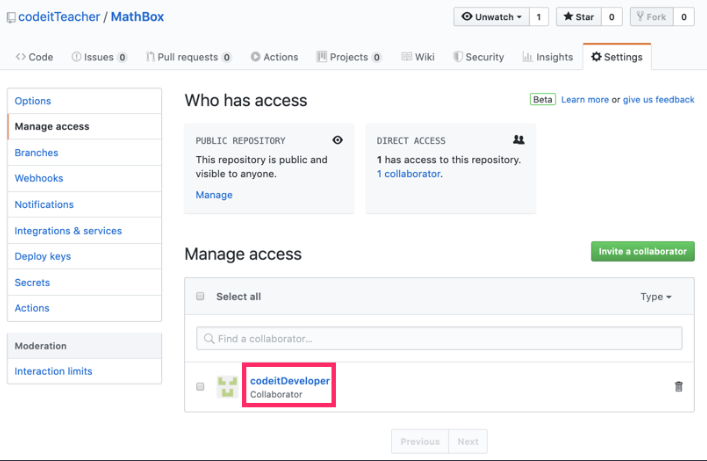Open Interaction limits under Moderation
The width and height of the screenshot is (707, 461).
click(x=84, y=371)
